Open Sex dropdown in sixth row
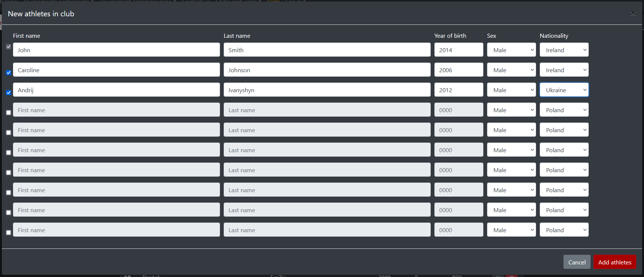The image size is (644, 277). (512, 150)
